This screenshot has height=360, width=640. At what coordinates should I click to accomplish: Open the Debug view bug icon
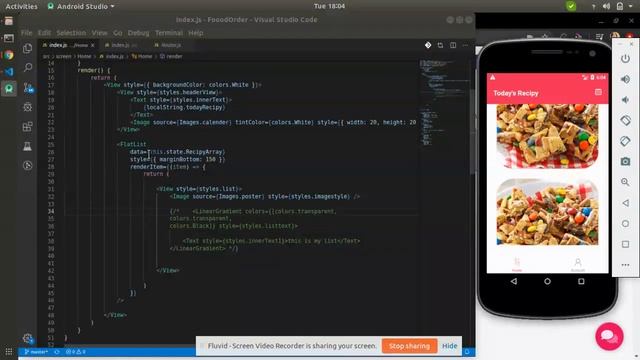(x=27, y=107)
